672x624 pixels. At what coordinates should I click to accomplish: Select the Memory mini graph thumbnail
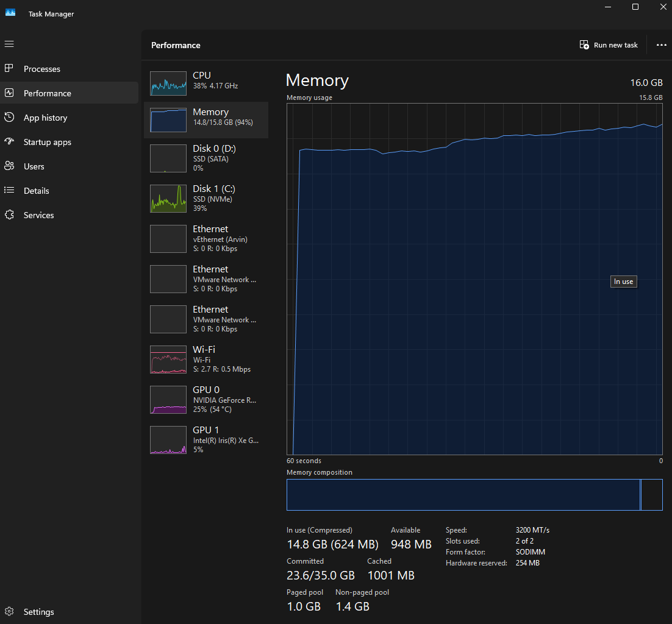tap(168, 120)
